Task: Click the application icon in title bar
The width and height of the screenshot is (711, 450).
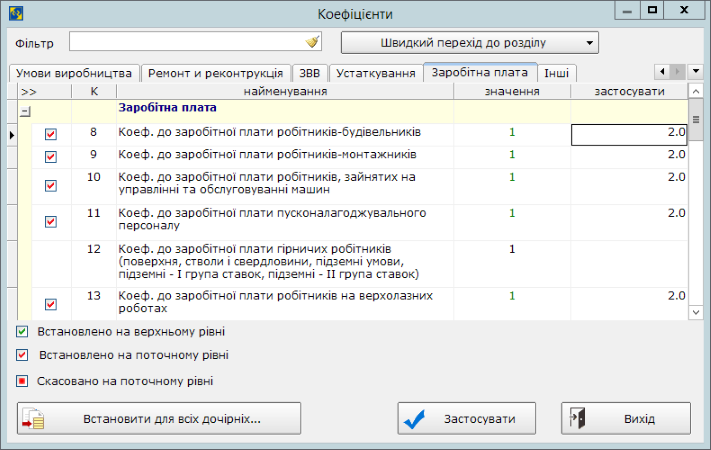Action: (13, 13)
